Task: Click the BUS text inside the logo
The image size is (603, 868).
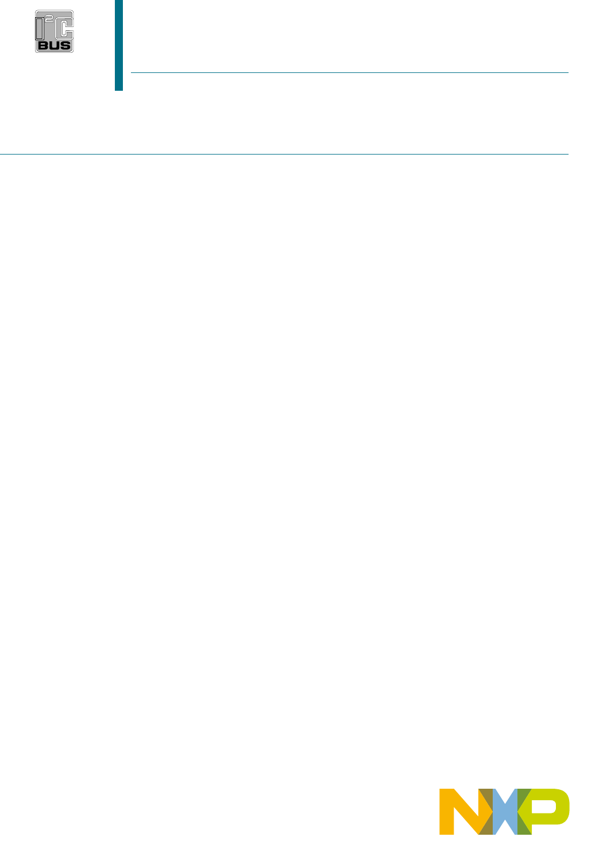Action: pyautogui.click(x=55, y=45)
